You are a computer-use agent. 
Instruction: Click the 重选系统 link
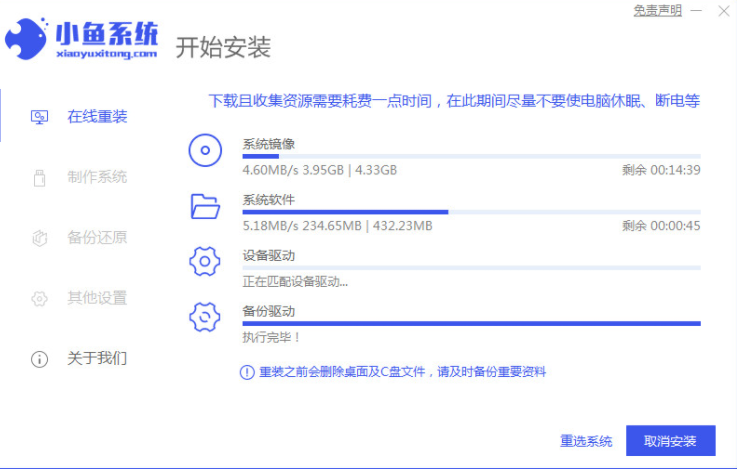point(586,441)
